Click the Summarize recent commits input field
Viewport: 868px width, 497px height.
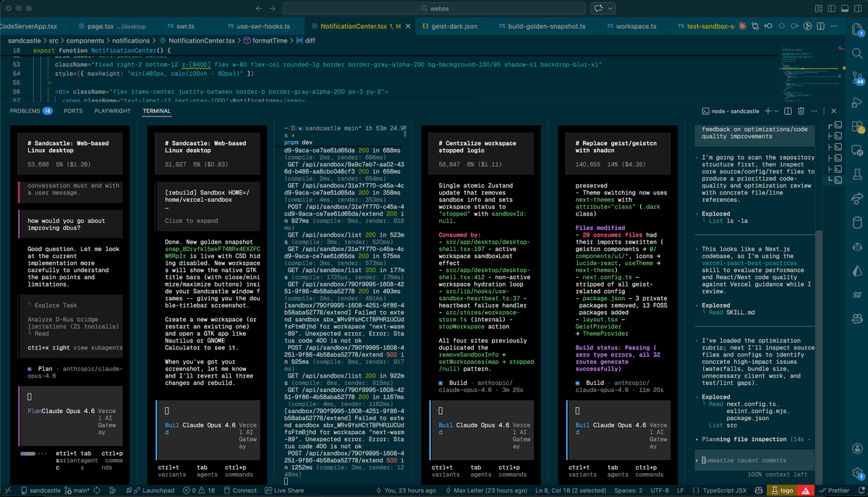(x=752, y=460)
